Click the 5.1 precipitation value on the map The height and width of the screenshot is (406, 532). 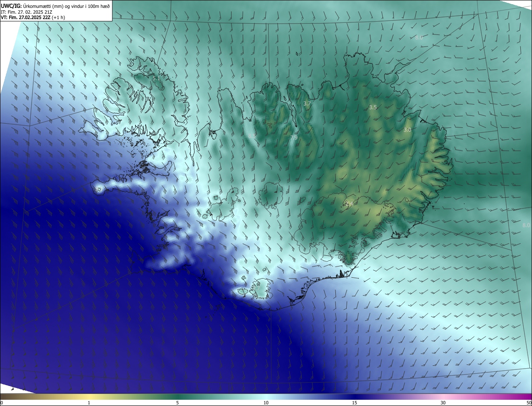coord(156,78)
